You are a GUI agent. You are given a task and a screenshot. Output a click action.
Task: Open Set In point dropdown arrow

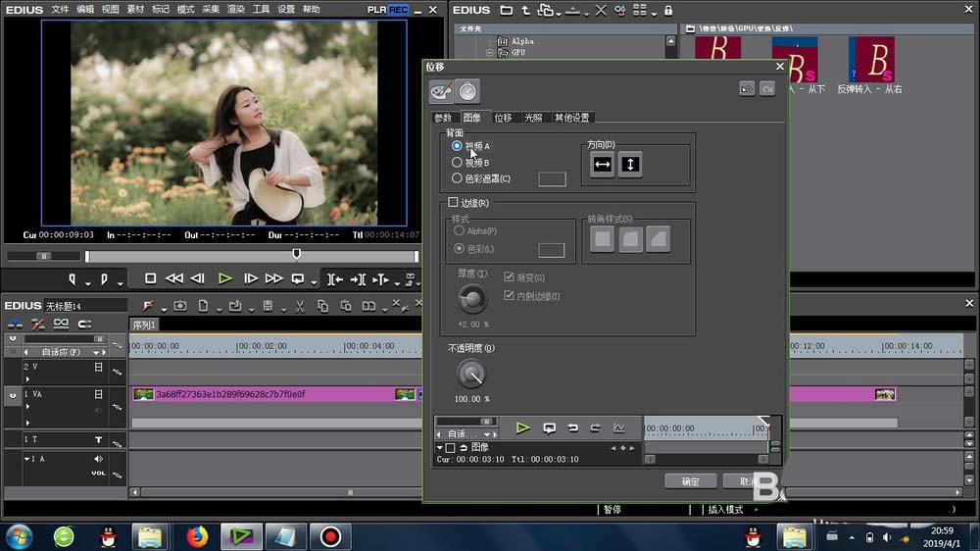87,283
